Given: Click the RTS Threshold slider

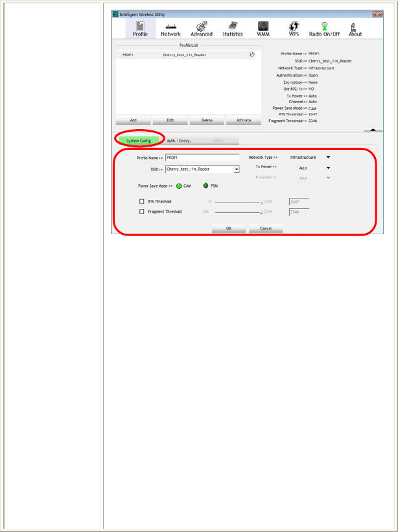Looking at the screenshot, I should point(239,202).
